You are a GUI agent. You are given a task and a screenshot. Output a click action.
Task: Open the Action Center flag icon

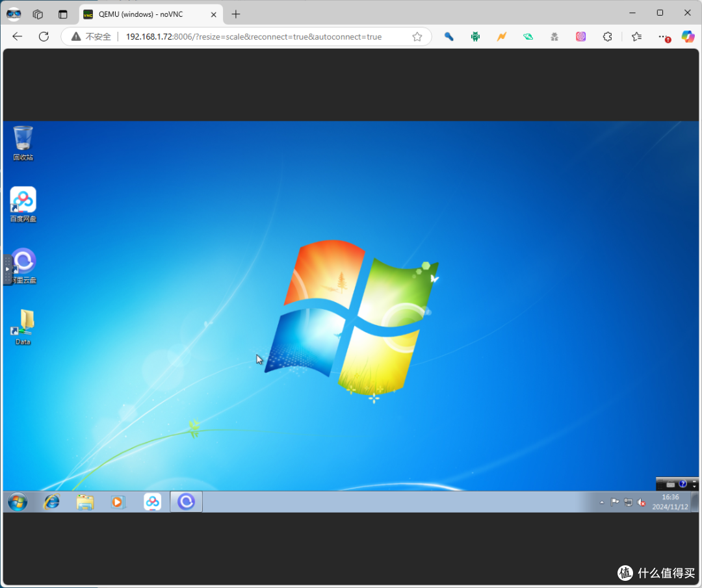click(x=615, y=502)
